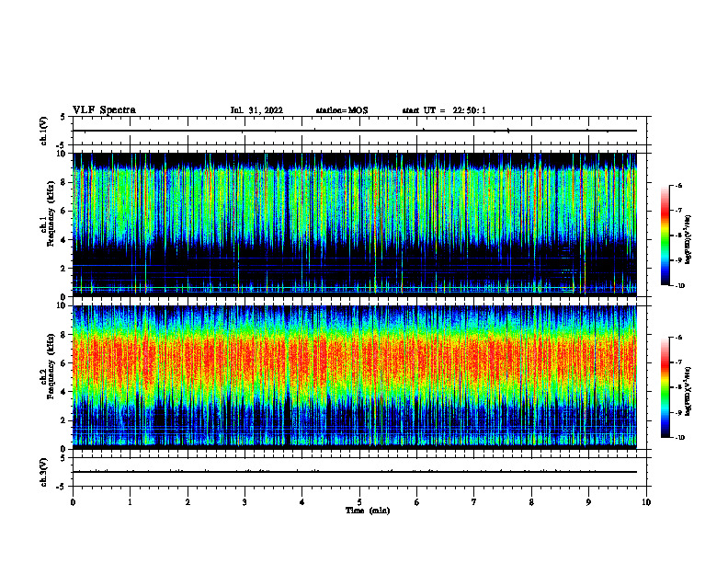Click the "6" kHz tick on ch.2 axis
The image size is (728, 563).
tap(64, 362)
